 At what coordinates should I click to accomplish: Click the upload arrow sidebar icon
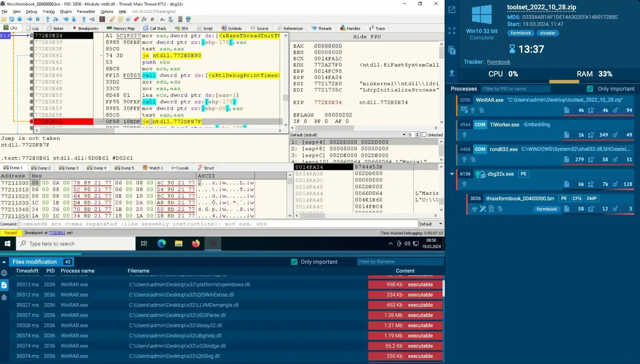pos(452,73)
